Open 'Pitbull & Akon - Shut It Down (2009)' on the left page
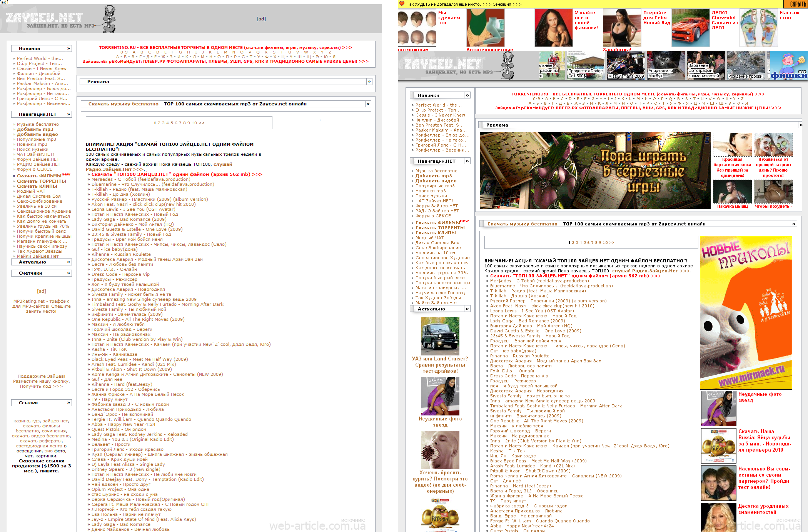The image size is (808, 532). coord(132,369)
